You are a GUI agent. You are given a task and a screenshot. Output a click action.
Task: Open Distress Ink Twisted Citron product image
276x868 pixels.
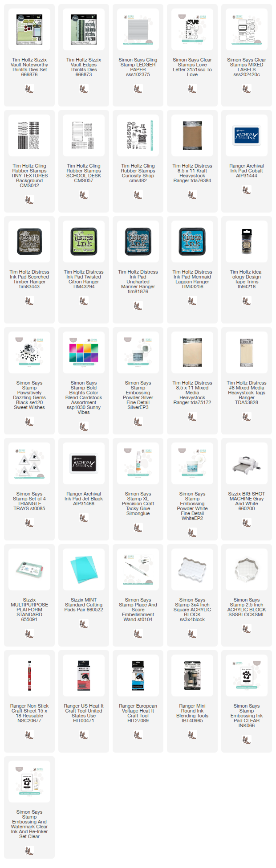tap(84, 242)
